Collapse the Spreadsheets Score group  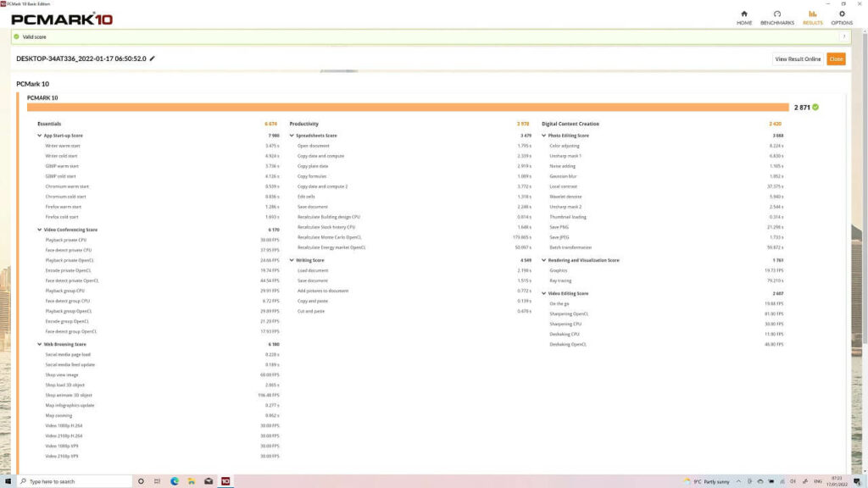[x=292, y=136]
